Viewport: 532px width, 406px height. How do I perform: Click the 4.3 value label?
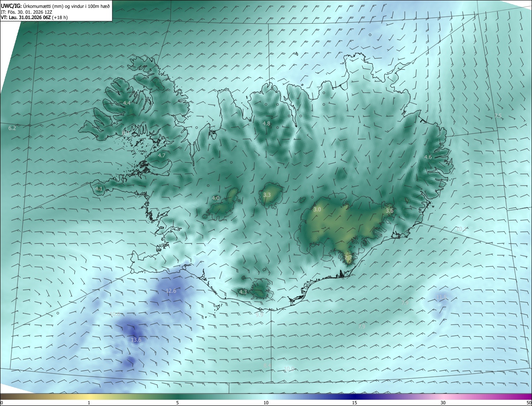243,292
